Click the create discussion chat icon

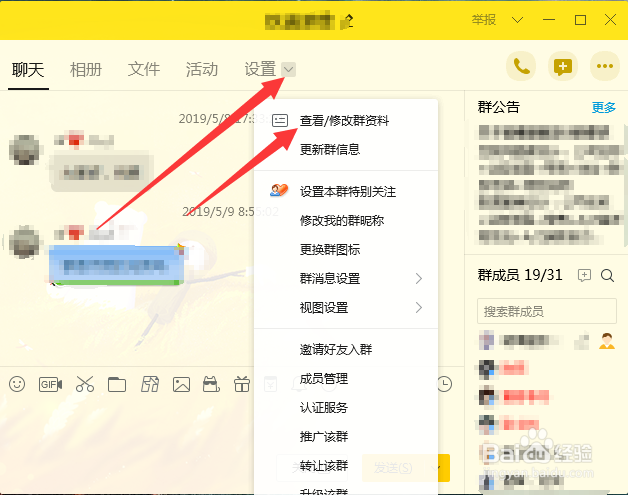pyautogui.click(x=563, y=66)
